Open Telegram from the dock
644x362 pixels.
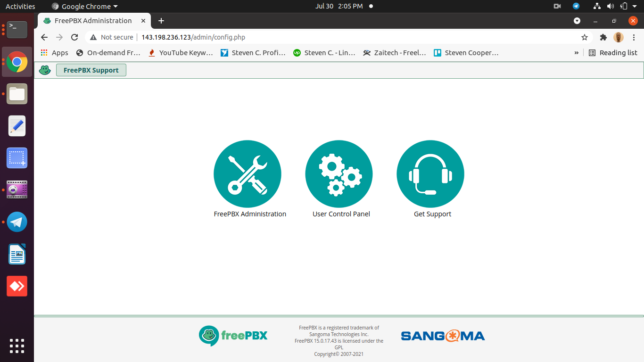coord(17,222)
